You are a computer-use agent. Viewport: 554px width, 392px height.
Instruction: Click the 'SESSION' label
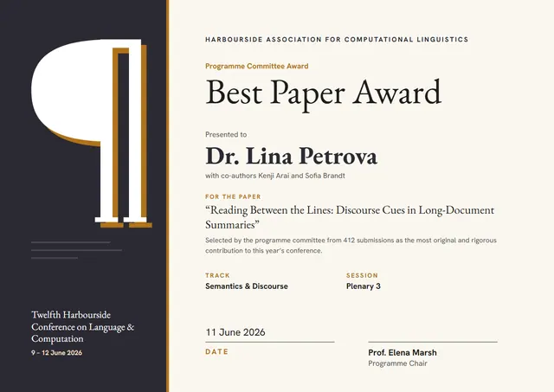point(362,275)
